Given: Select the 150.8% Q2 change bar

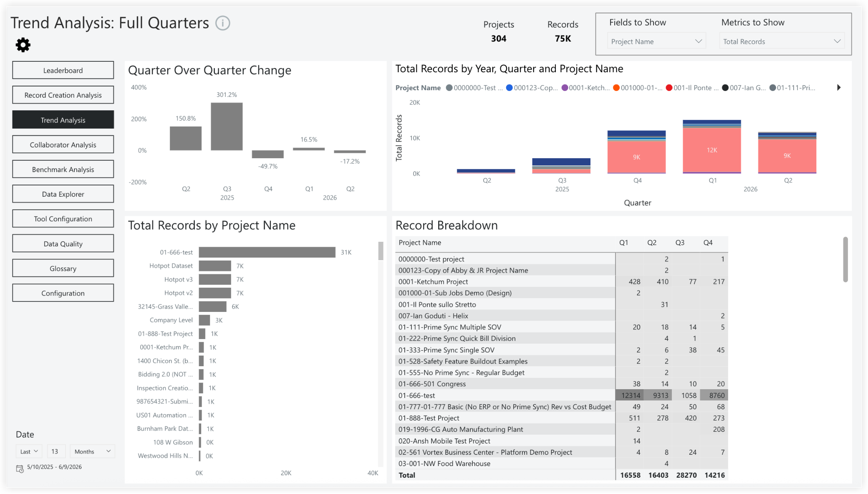Looking at the screenshot, I should (x=186, y=138).
